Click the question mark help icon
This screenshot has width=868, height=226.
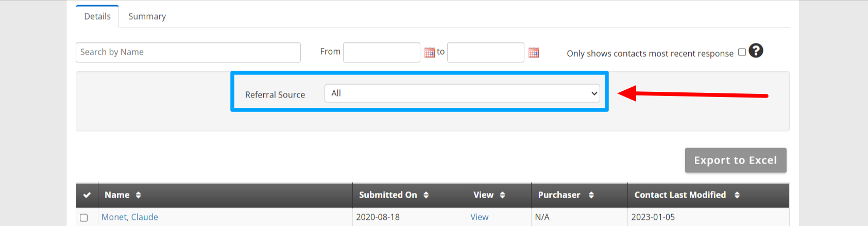pos(756,51)
